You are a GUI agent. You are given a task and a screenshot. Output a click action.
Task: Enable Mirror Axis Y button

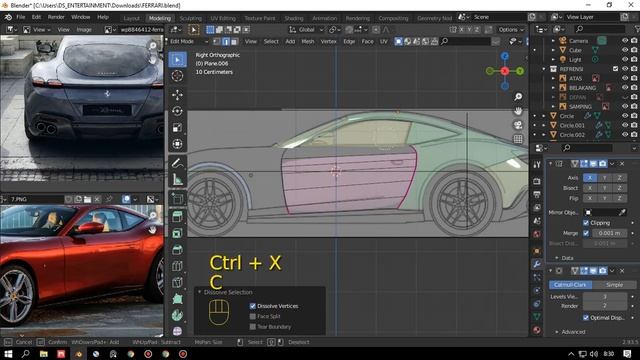[604, 178]
